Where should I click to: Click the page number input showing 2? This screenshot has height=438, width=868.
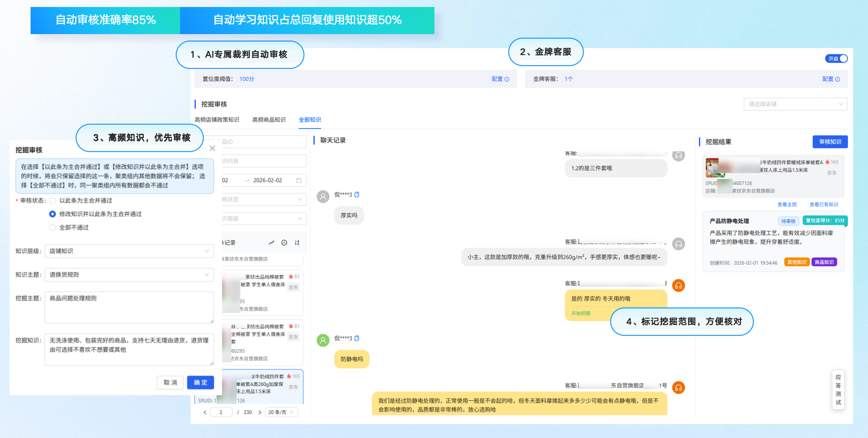coord(221,411)
